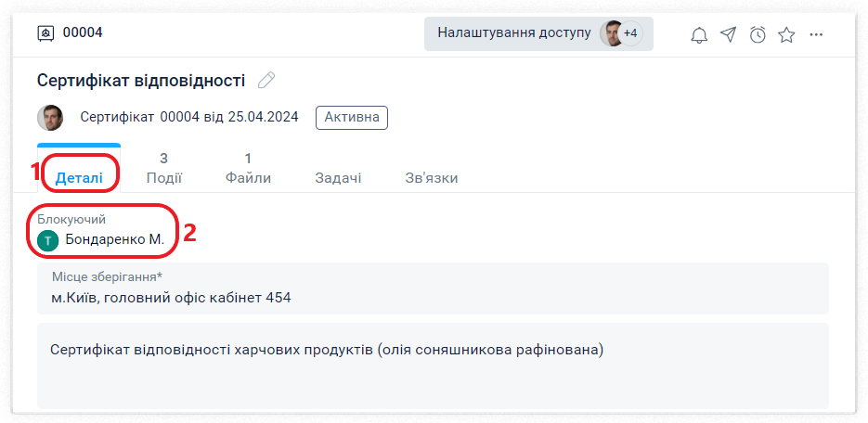Click the author photo beside Сертифікат 00004

point(50,118)
